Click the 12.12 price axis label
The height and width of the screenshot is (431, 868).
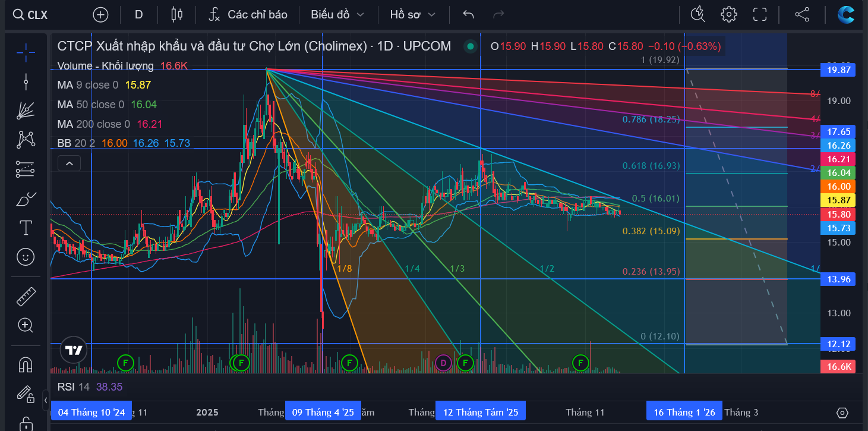click(x=837, y=344)
